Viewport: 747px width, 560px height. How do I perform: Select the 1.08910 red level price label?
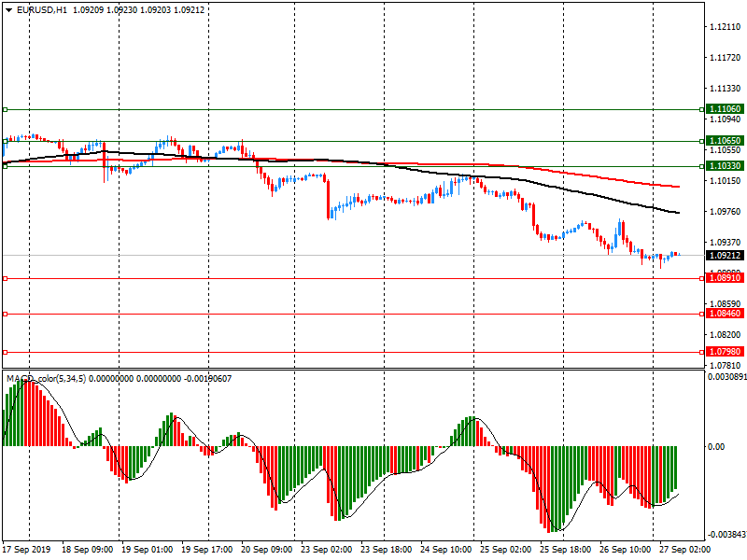click(725, 277)
